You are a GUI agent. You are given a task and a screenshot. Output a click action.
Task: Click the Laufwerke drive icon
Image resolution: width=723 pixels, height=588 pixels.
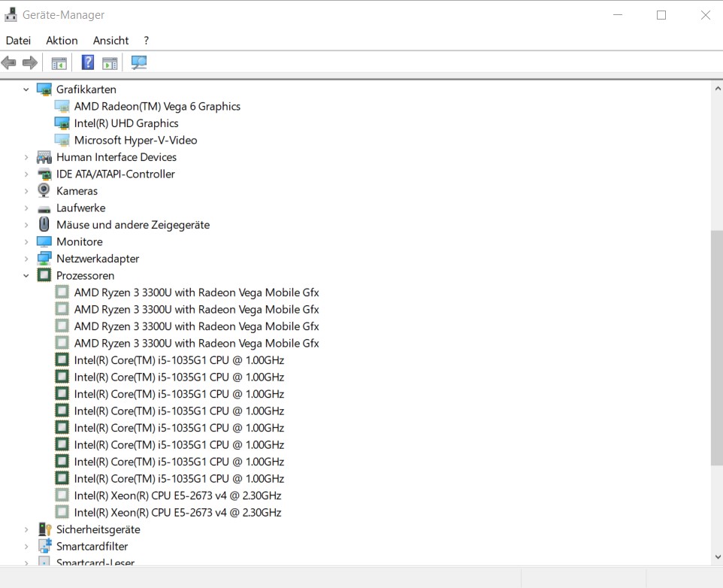pyautogui.click(x=44, y=209)
